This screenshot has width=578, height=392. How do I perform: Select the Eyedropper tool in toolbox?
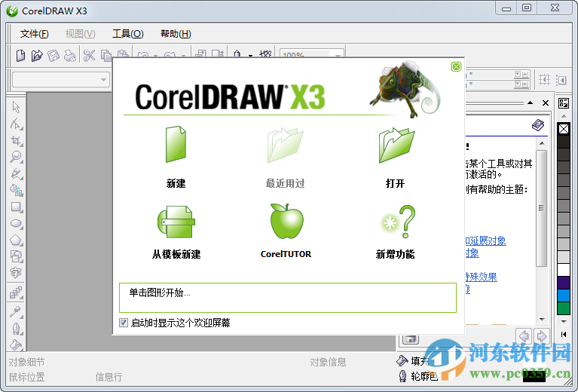tap(16, 311)
